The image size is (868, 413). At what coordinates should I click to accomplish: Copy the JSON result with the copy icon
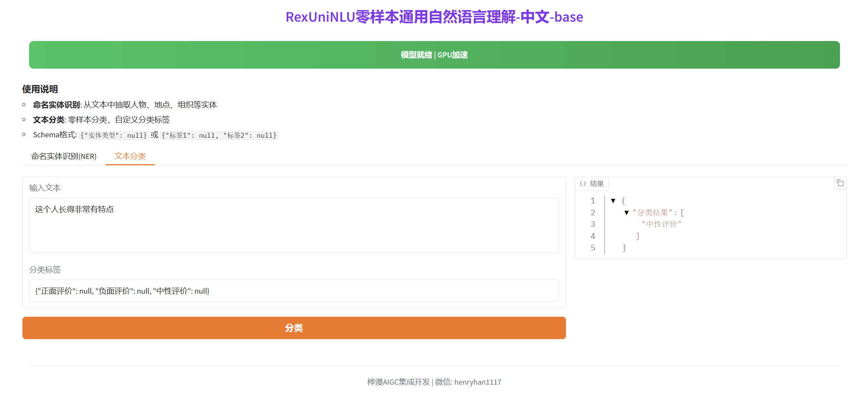[840, 183]
